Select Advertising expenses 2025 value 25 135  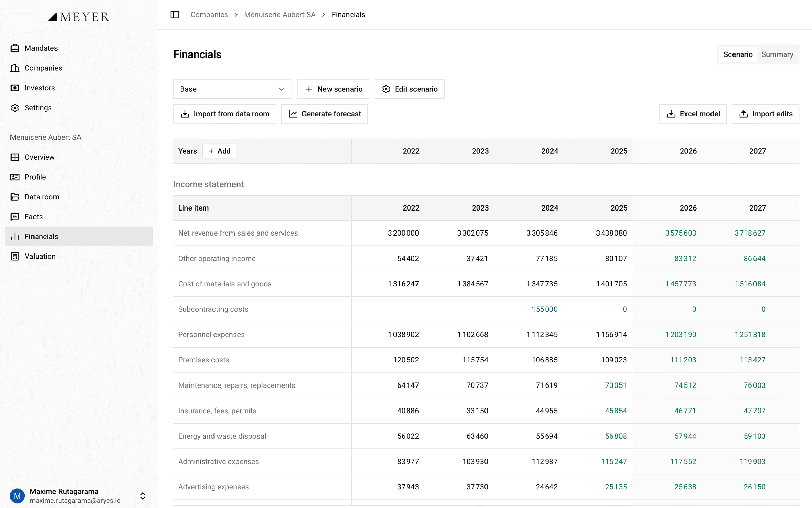coord(616,487)
